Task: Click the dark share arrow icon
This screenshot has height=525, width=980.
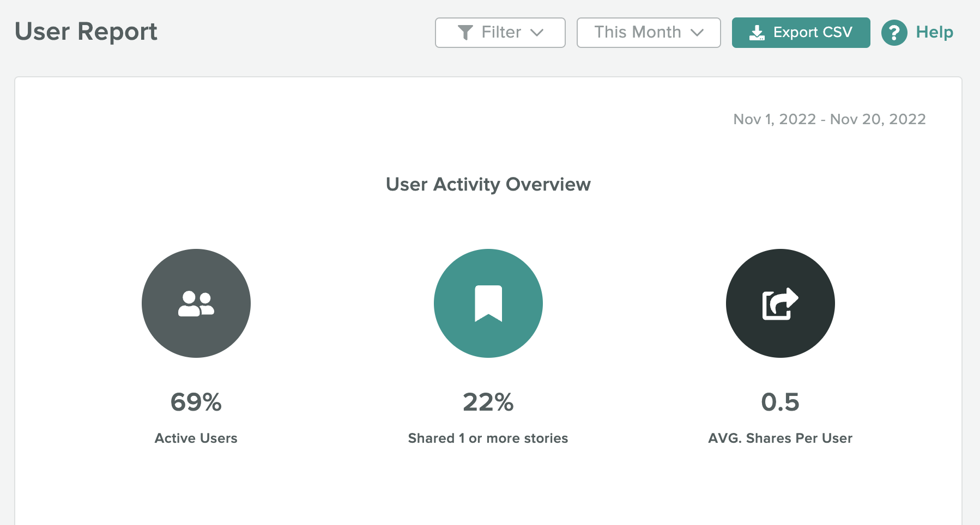Action: (780, 303)
